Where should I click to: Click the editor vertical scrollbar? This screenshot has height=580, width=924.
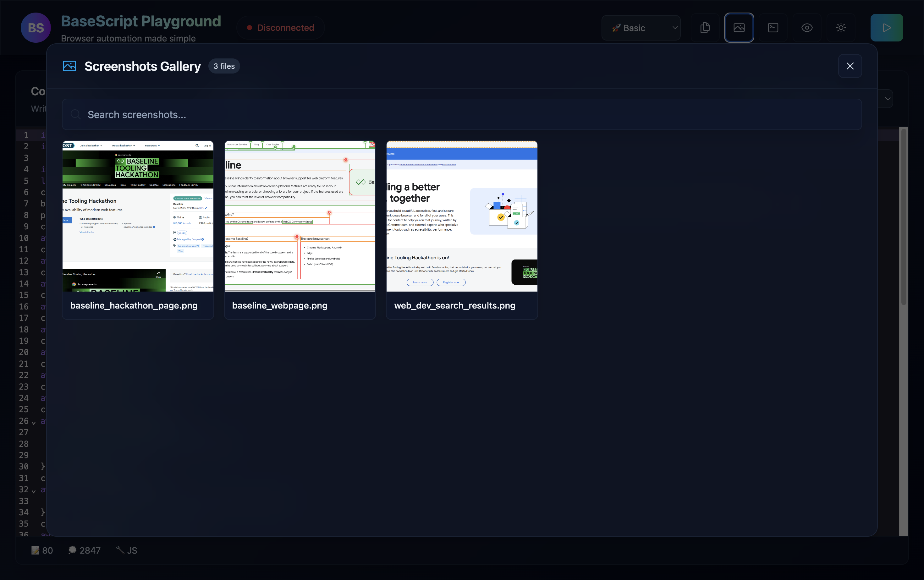[x=904, y=217]
